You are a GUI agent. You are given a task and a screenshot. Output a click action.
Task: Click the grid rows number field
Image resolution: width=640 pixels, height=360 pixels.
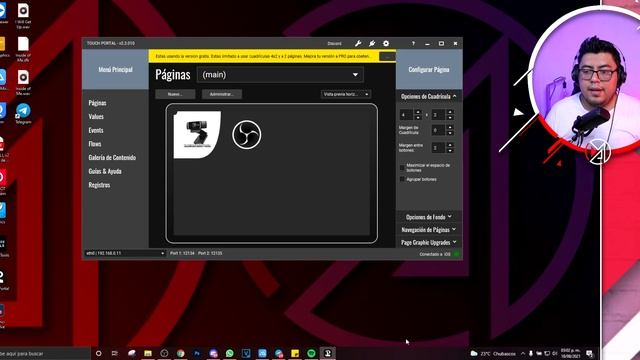click(x=438, y=115)
